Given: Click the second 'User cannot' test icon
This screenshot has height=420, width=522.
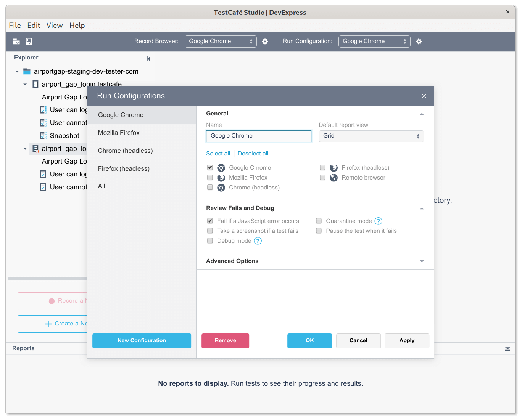Looking at the screenshot, I should (43, 187).
